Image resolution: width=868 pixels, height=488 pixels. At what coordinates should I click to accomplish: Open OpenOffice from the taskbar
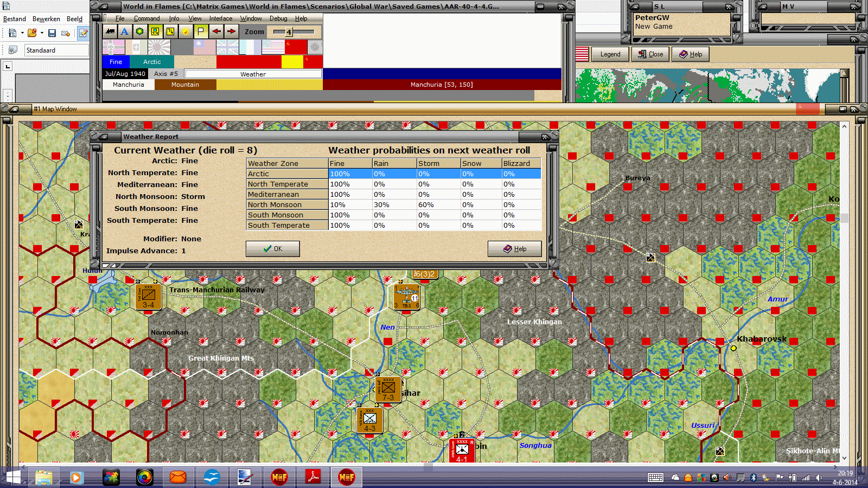(212, 477)
